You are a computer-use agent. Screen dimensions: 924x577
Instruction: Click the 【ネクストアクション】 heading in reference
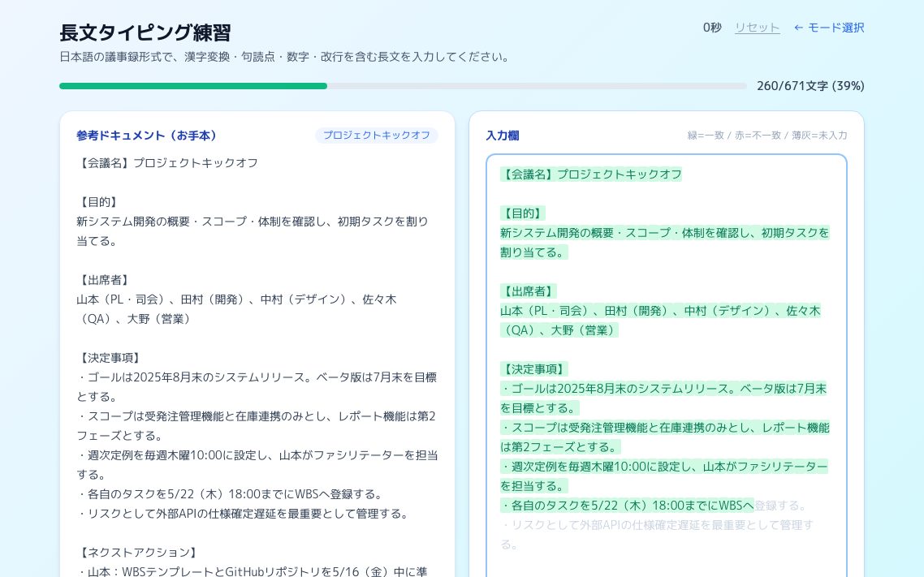point(139,552)
